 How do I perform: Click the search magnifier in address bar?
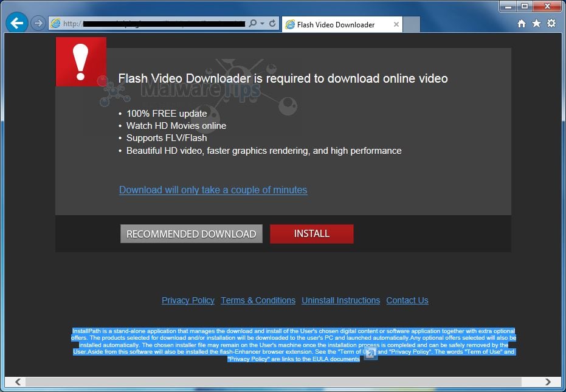(253, 24)
